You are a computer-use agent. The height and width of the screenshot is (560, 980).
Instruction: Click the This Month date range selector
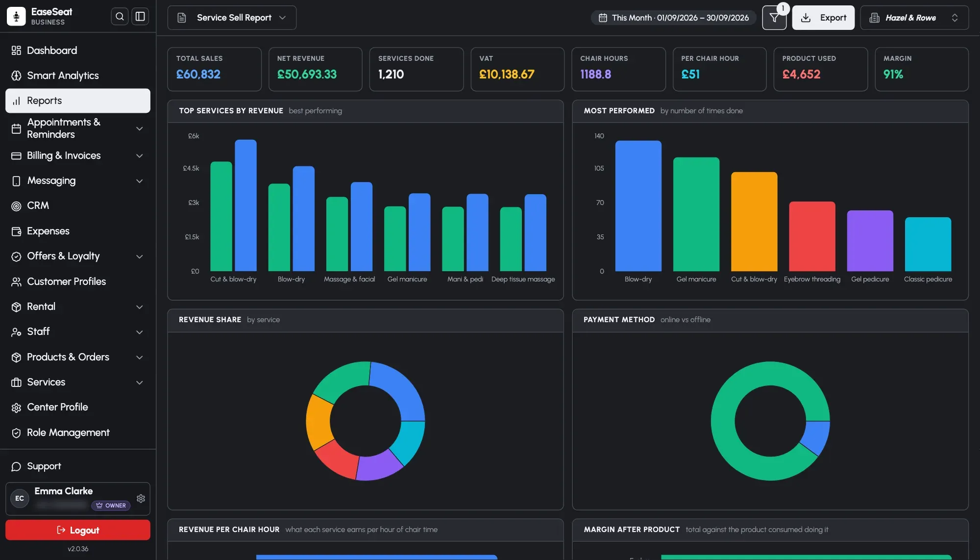pos(673,18)
